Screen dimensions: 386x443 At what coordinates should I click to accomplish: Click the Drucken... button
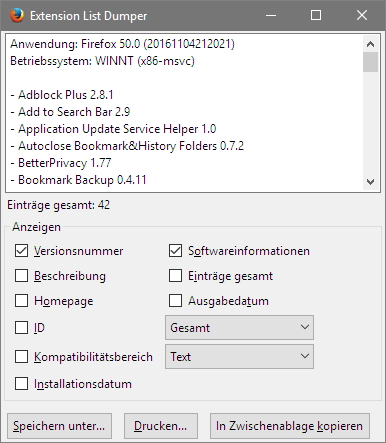pyautogui.click(x=161, y=426)
